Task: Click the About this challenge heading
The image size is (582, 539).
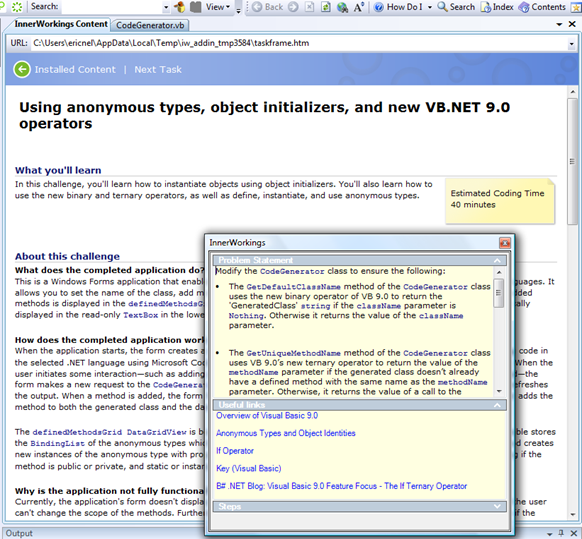Action: pos(67,257)
